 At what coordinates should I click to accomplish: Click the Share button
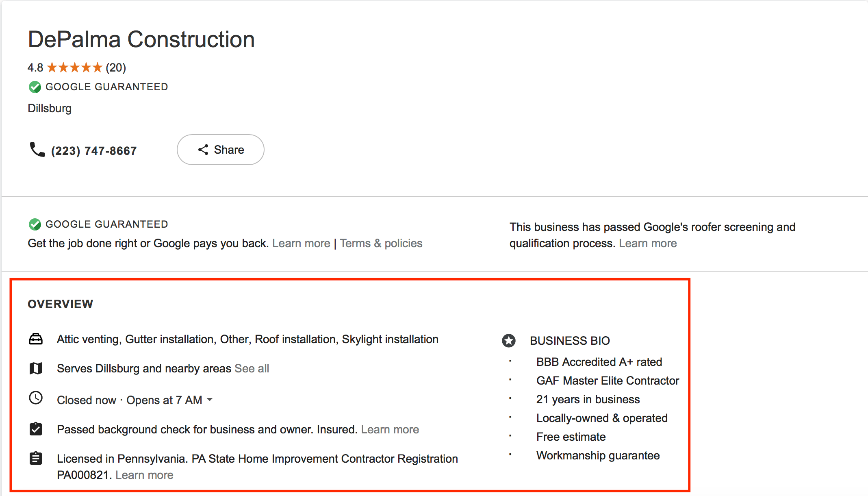221,150
